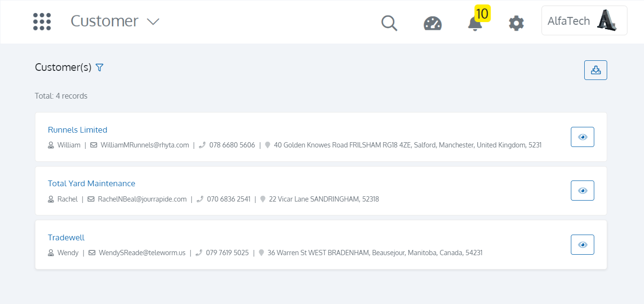Screen dimensions: 644x304
Task: Click envelope icon beside RachelNBeal email
Action: click(x=91, y=199)
